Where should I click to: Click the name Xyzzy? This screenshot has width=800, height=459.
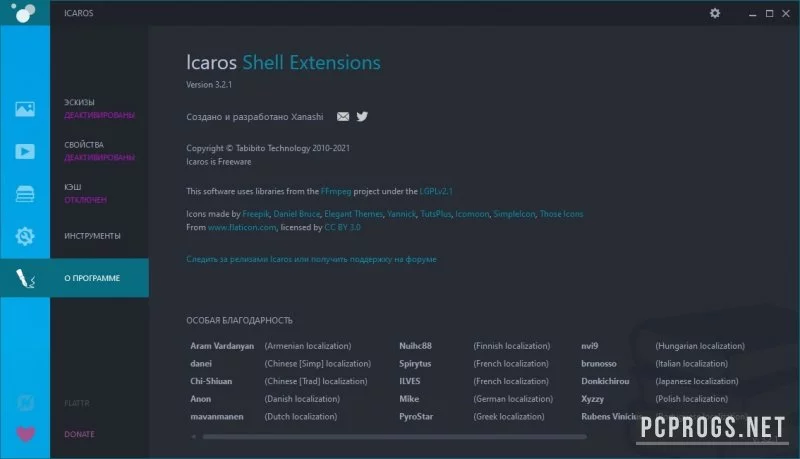(592, 399)
